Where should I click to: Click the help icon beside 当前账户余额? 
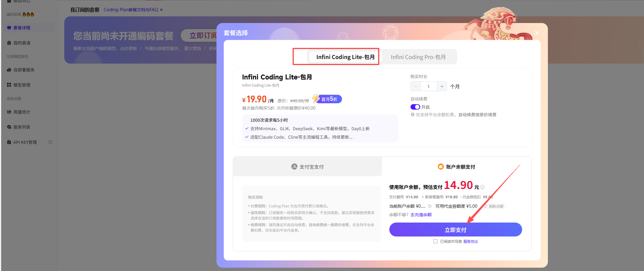[x=430, y=206]
